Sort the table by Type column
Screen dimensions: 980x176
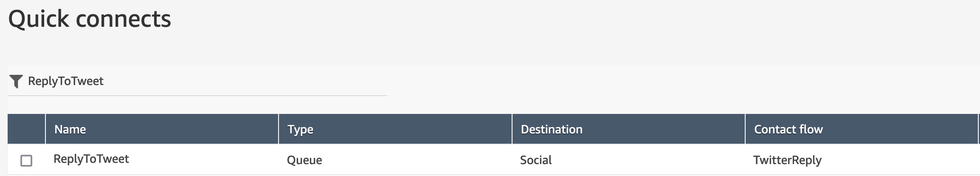pyautogui.click(x=300, y=129)
